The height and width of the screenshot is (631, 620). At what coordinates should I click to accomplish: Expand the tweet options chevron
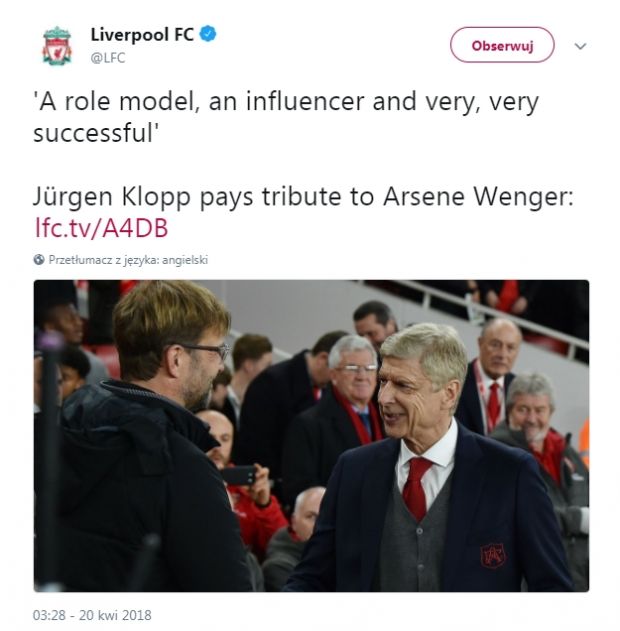pos(580,46)
